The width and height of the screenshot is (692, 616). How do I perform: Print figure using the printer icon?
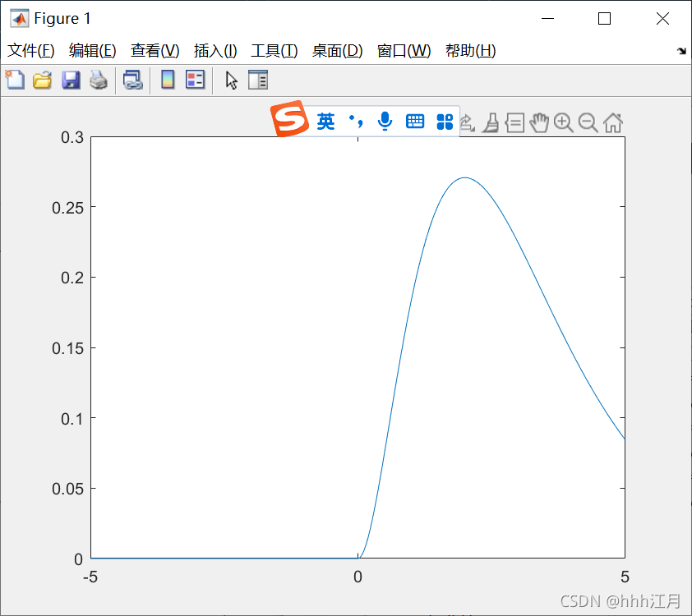99,80
